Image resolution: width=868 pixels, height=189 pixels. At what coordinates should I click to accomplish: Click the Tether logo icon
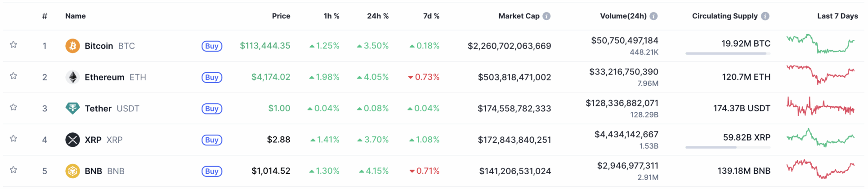coord(72,108)
